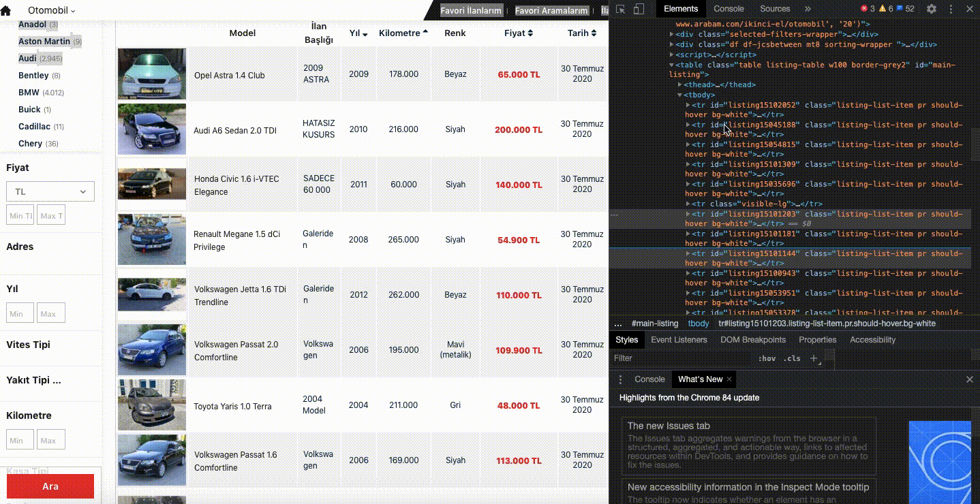Click the Fiyat Max TL input
The image size is (980, 504).
point(51,215)
